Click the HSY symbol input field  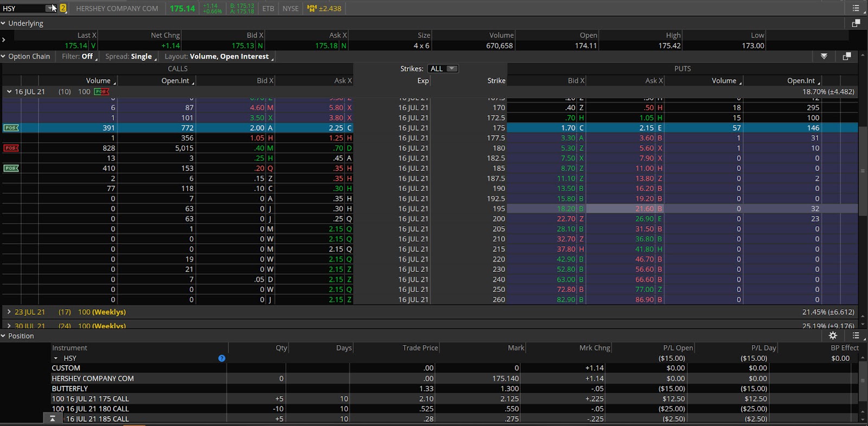coord(23,8)
